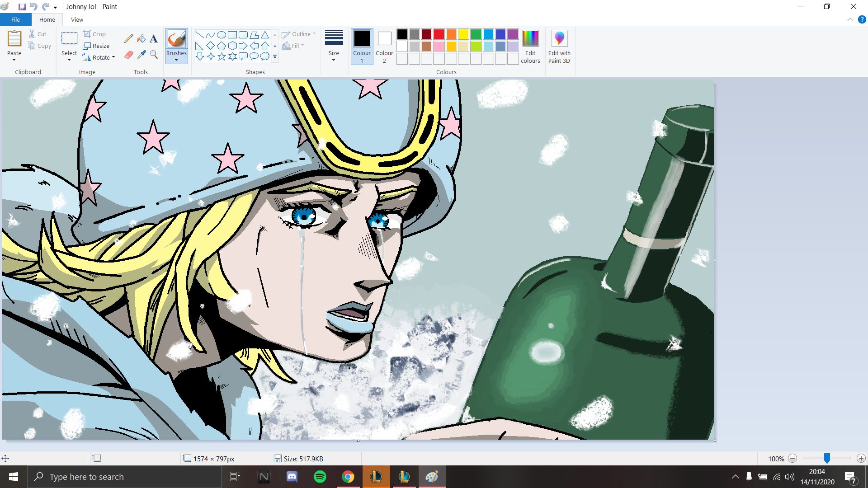The image size is (868, 488).
Task: Pick the red colour swatch
Action: pyautogui.click(x=439, y=34)
